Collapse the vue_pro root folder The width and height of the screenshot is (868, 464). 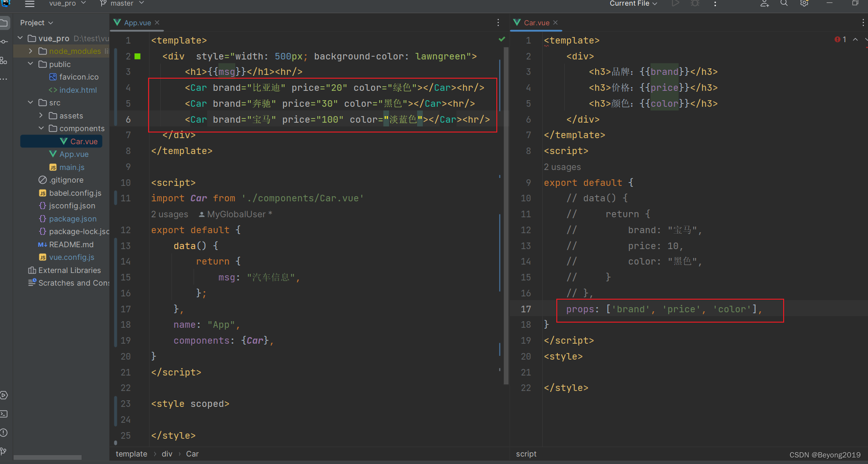[20, 38]
